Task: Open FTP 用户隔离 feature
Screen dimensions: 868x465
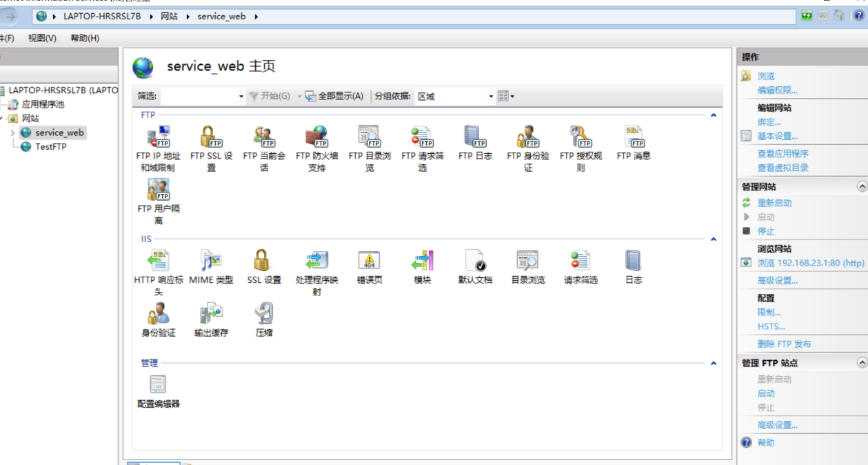Action: pyautogui.click(x=158, y=201)
